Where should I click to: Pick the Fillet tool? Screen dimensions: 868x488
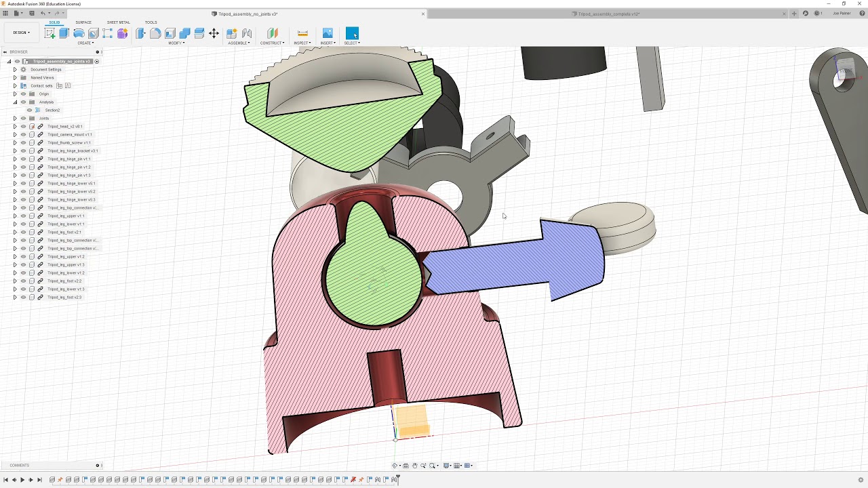(x=155, y=33)
